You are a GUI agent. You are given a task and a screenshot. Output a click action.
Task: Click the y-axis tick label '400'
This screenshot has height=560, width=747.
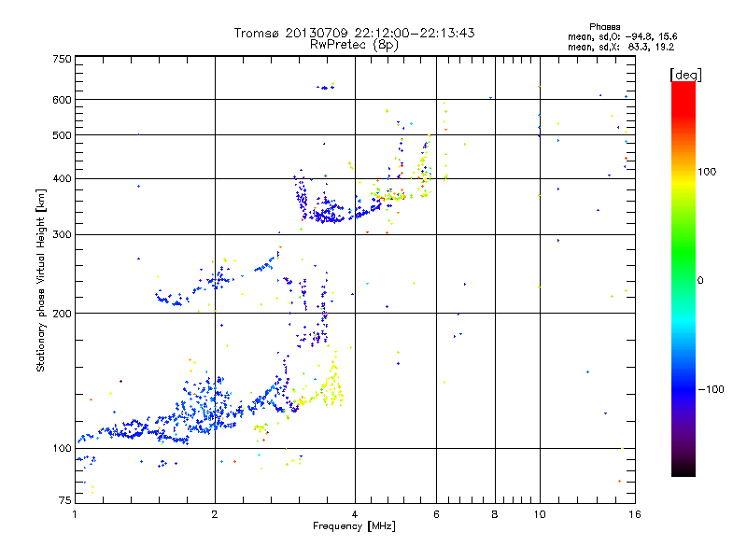tap(62, 179)
